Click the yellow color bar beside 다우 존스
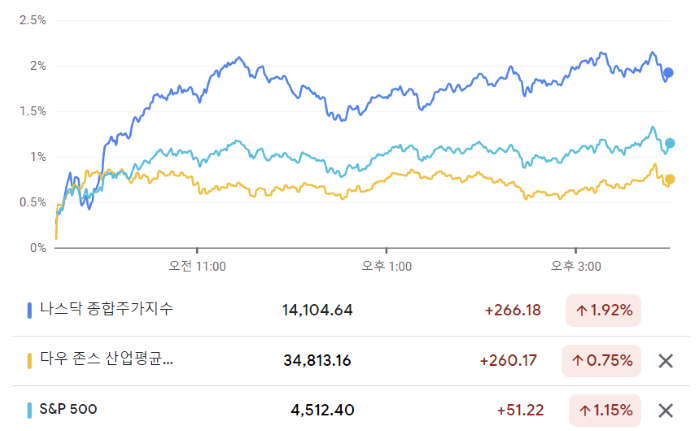 [30, 360]
